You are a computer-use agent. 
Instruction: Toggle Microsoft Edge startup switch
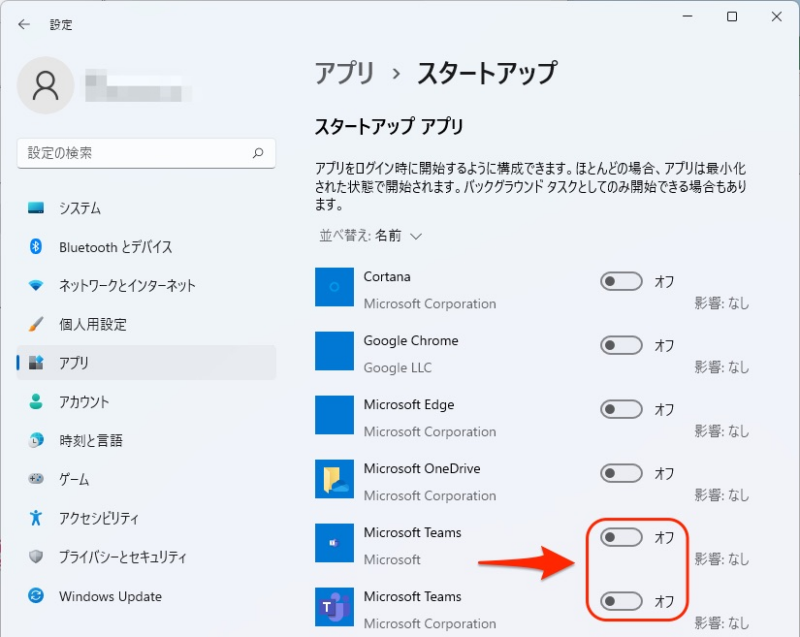621,409
